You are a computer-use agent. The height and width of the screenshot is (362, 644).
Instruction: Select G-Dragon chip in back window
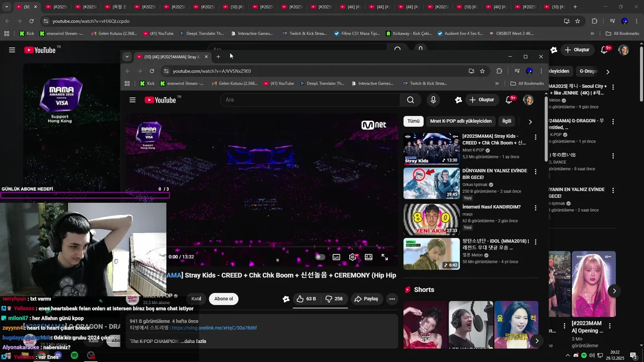coord(588,71)
